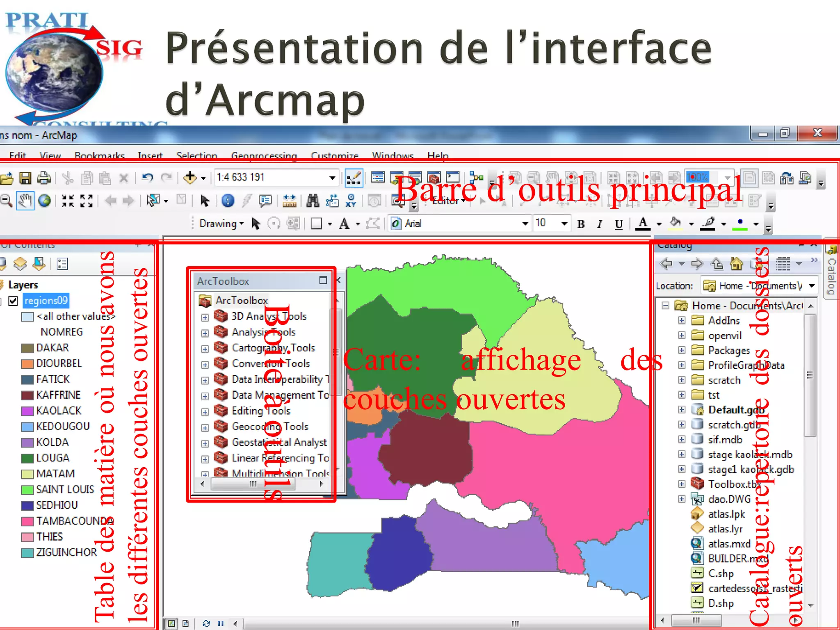This screenshot has width=840, height=630.
Task: Click the Add Data plus icon
Action: tap(189, 178)
